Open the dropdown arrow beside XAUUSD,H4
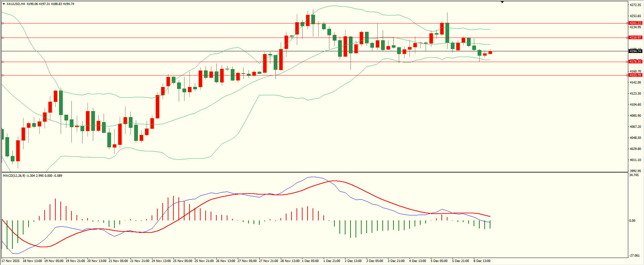The image size is (644, 265). (4, 4)
